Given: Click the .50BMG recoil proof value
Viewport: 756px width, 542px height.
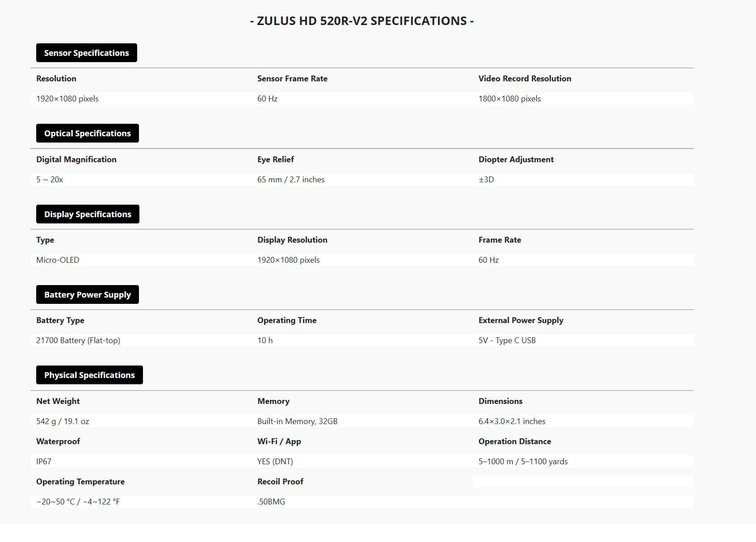Looking at the screenshot, I should (x=271, y=502).
